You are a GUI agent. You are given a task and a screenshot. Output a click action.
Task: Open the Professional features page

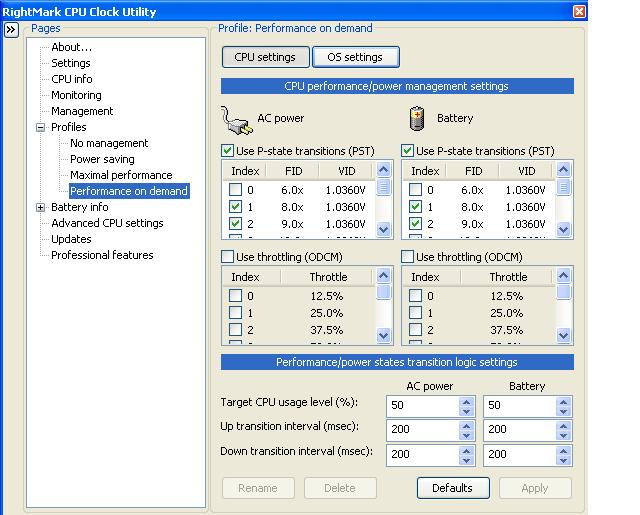tap(102, 255)
